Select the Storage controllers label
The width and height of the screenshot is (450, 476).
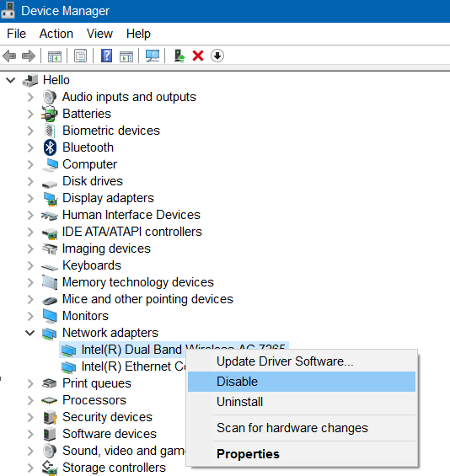(114, 468)
